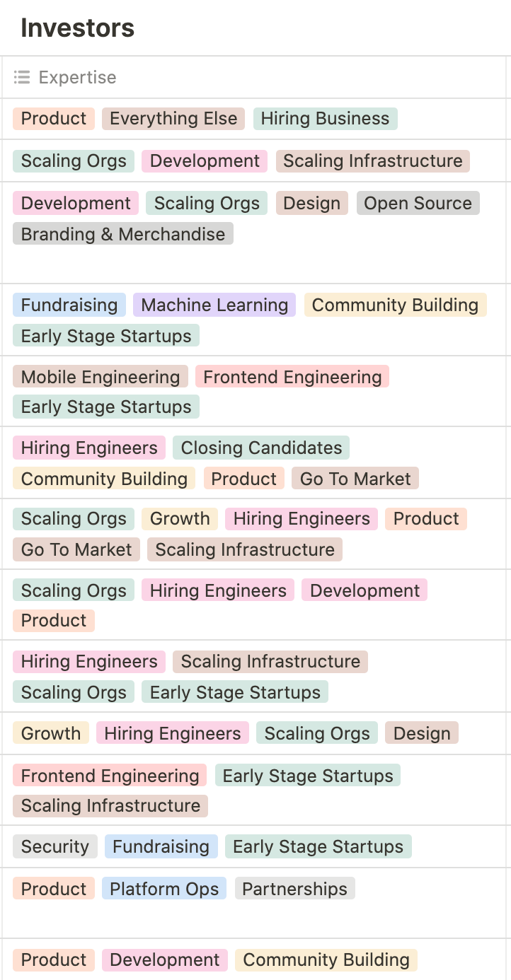
Task: Click the Everything Else tag
Action: [x=173, y=119]
